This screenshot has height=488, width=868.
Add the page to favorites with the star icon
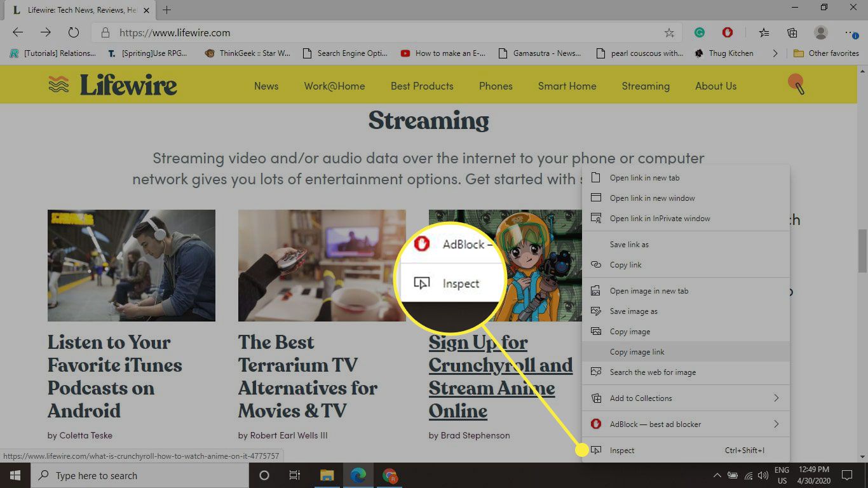[x=669, y=32]
